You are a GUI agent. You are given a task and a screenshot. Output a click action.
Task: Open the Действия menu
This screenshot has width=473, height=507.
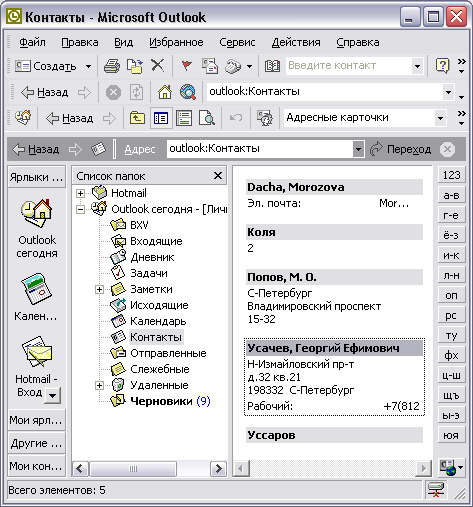[x=296, y=42]
